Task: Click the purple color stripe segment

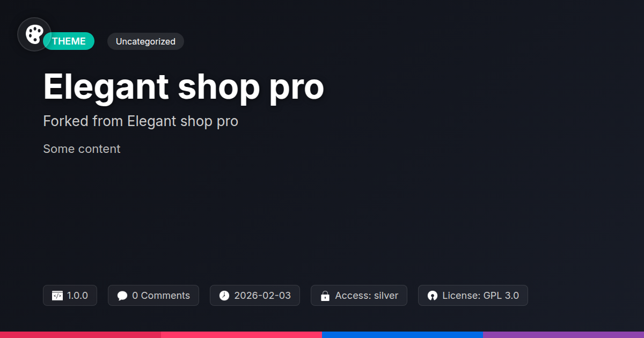Action: (563, 335)
